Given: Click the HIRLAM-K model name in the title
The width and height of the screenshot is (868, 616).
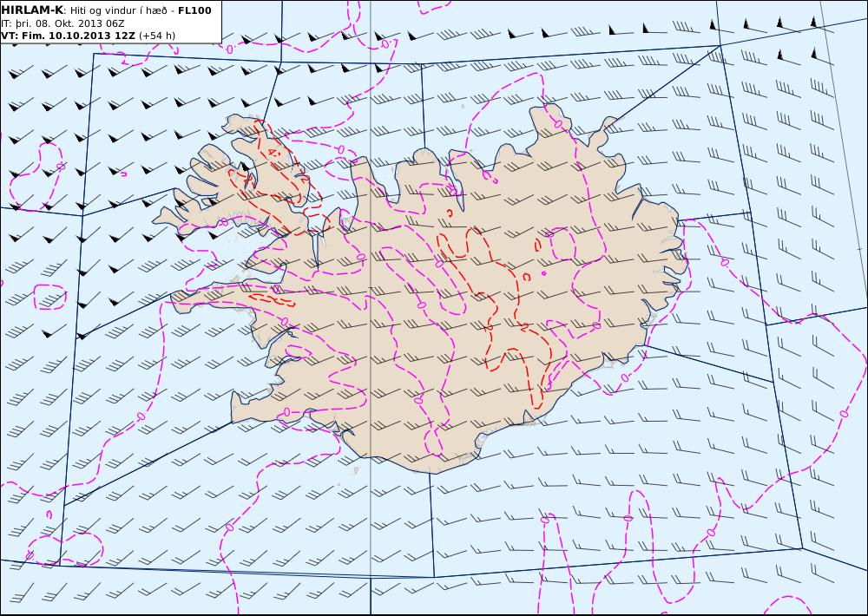Looking at the screenshot, I should [x=32, y=10].
